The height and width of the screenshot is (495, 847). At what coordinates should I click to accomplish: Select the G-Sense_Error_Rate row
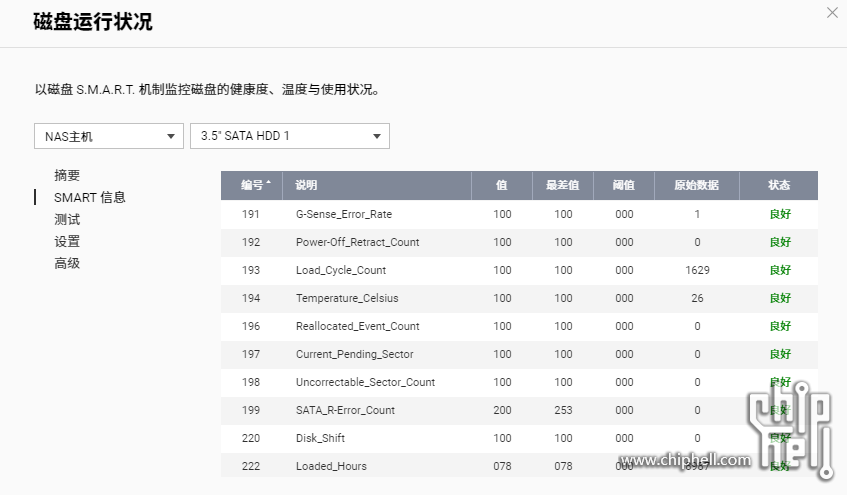pos(519,214)
